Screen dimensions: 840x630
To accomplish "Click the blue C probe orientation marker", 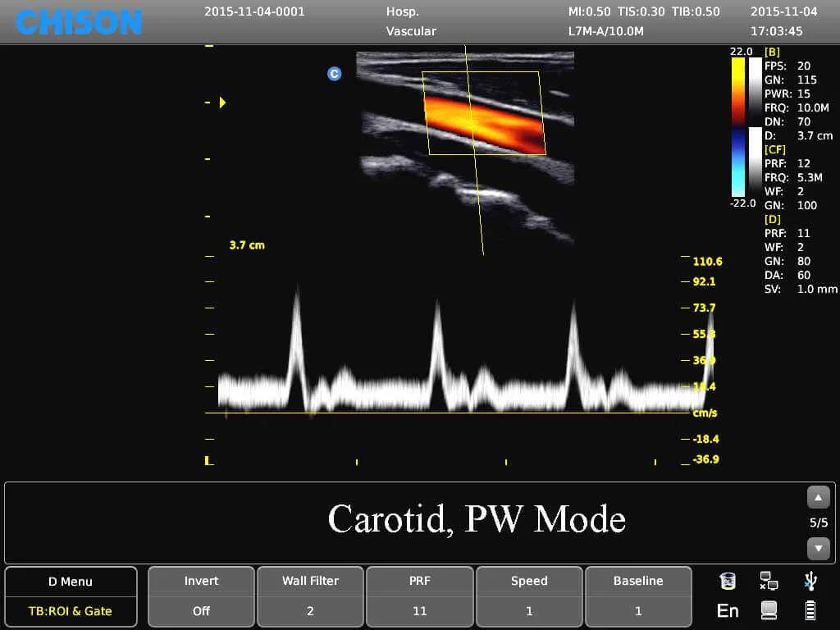I will point(335,74).
